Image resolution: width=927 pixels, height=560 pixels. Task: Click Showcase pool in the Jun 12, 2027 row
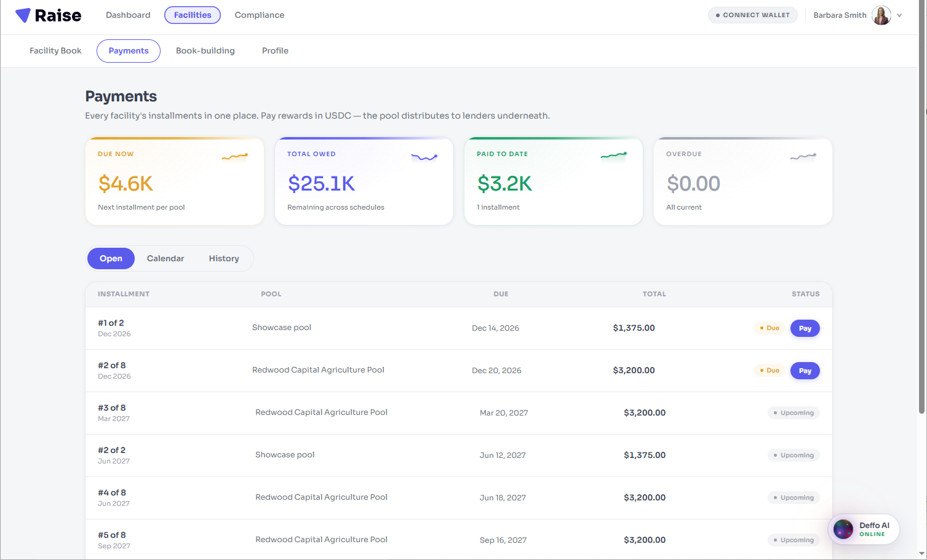(x=285, y=455)
